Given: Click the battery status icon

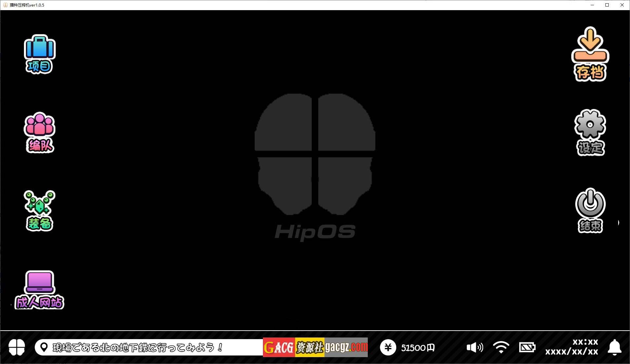Looking at the screenshot, I should tap(527, 347).
